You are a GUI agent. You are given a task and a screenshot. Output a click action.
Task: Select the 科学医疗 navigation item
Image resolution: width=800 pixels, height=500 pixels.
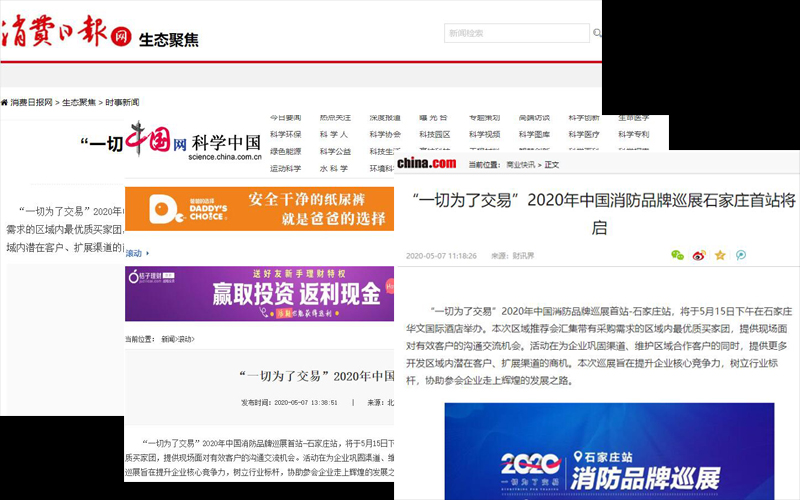point(584,134)
